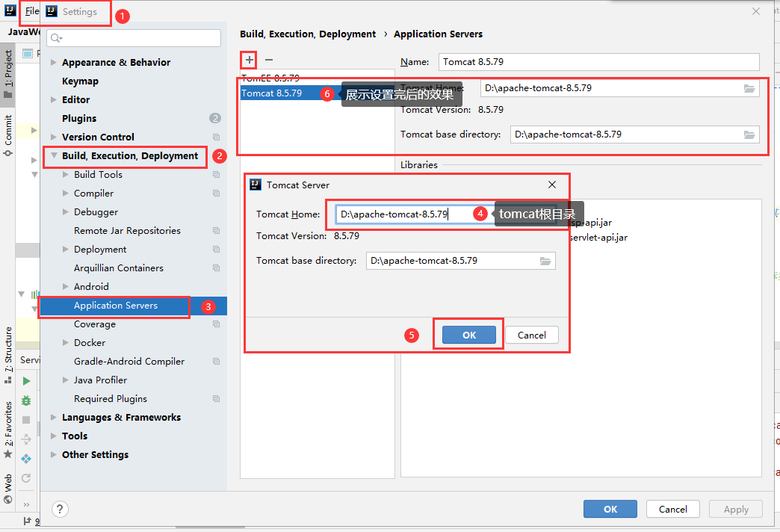Viewport: 780px width, 532px height.
Task: Expand the Tools settings section
Action: (x=53, y=436)
